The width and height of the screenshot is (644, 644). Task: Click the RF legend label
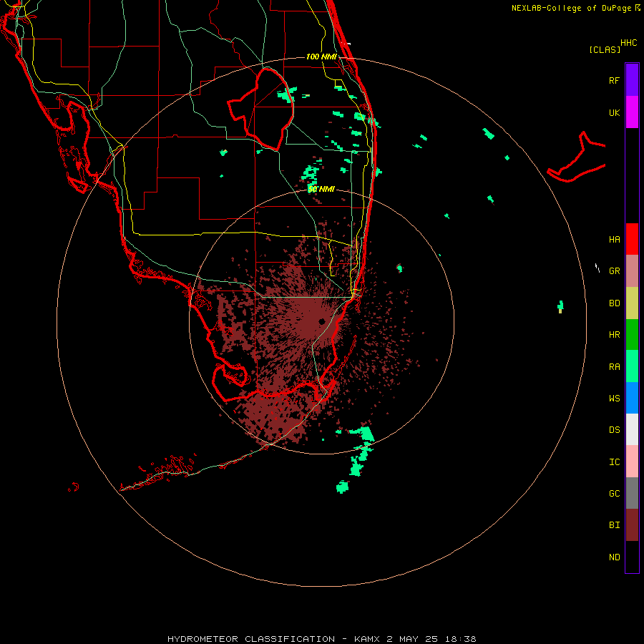tap(615, 80)
